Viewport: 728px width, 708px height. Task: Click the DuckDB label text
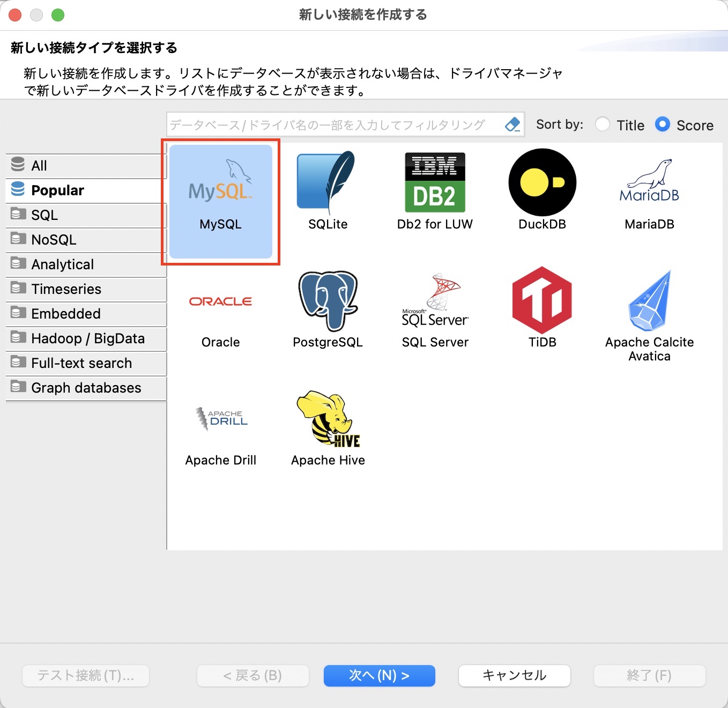[542, 224]
